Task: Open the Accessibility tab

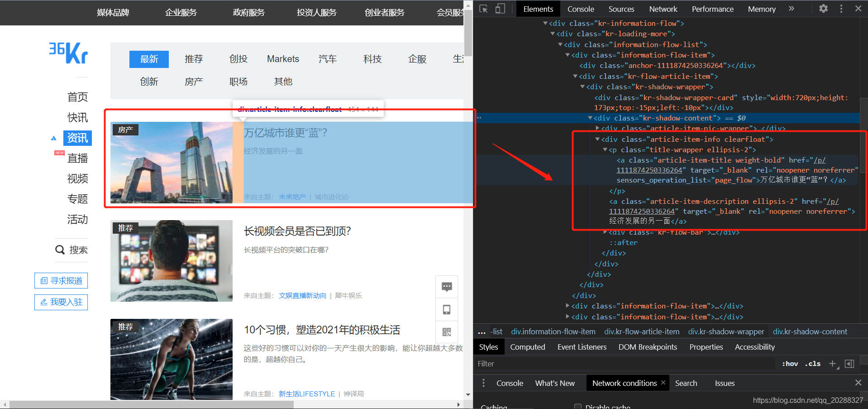Action: point(755,347)
